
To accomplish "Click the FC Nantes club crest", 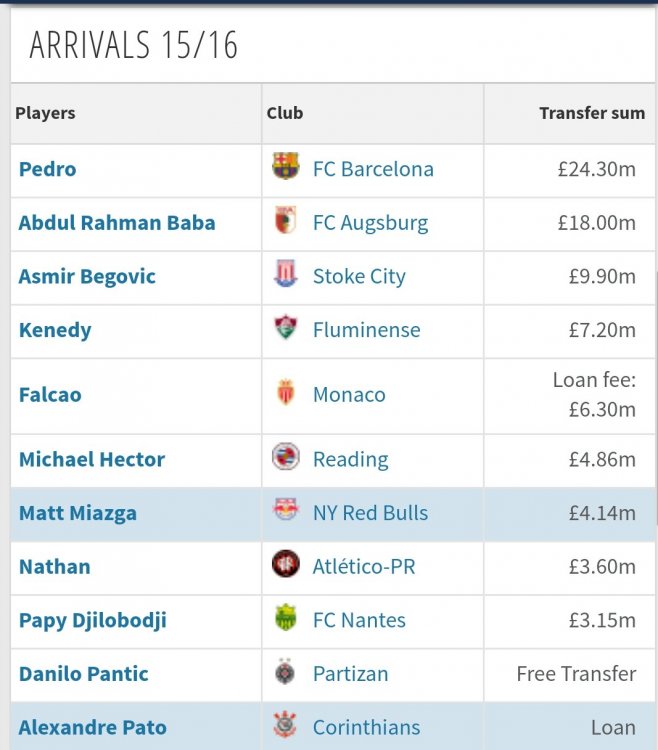I will [285, 617].
